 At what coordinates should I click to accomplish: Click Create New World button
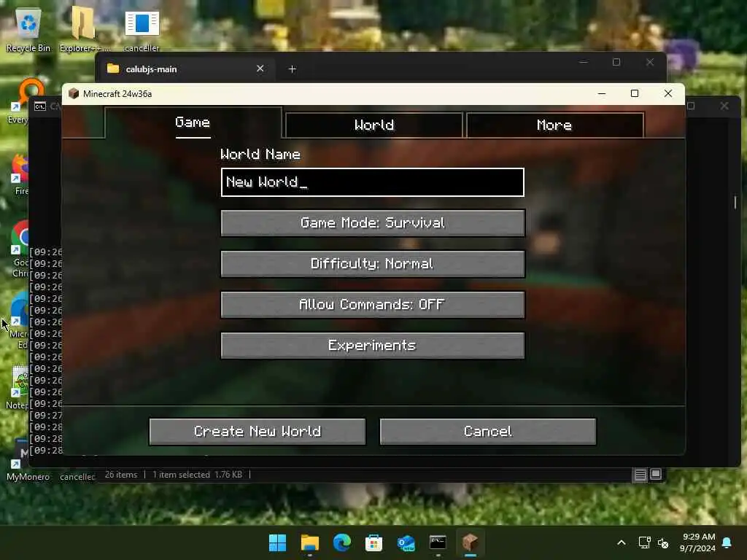click(258, 432)
